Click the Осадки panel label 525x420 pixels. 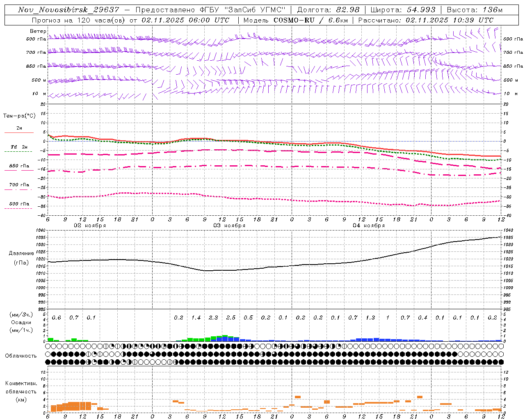21,322
